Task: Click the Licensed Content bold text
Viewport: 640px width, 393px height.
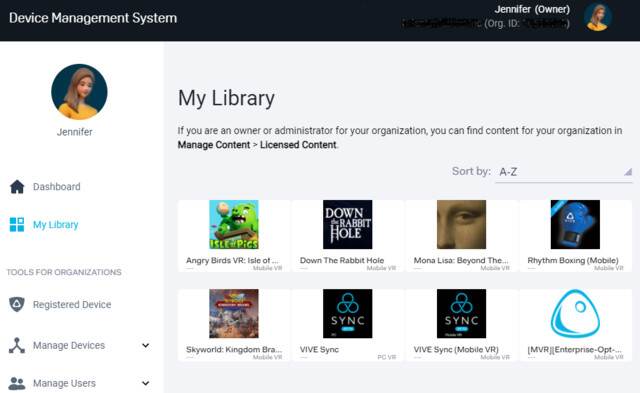Action: click(298, 145)
